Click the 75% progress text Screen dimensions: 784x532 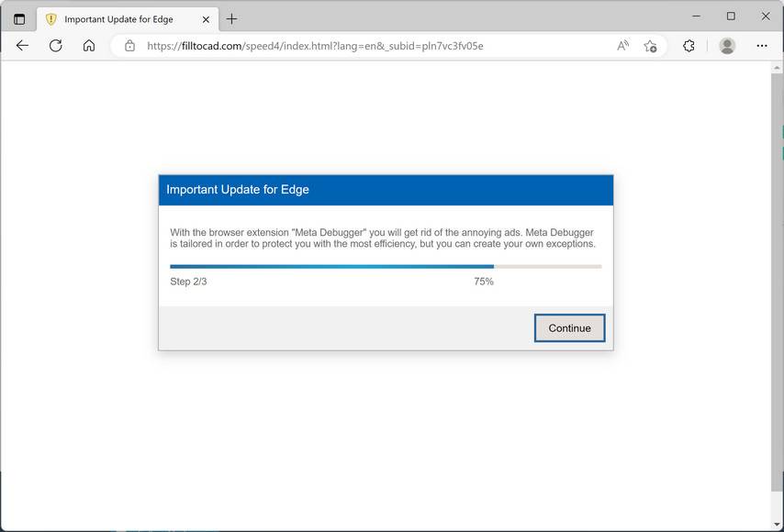[484, 282]
